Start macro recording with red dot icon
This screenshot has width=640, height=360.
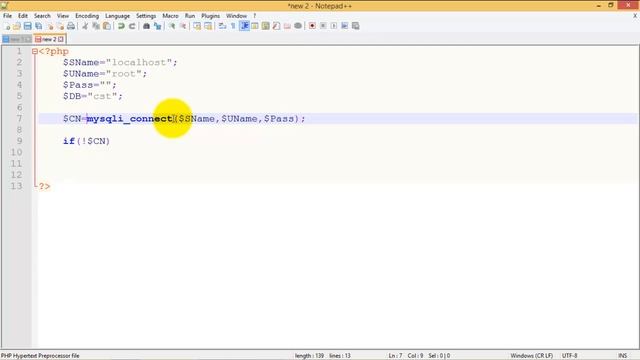312,26
